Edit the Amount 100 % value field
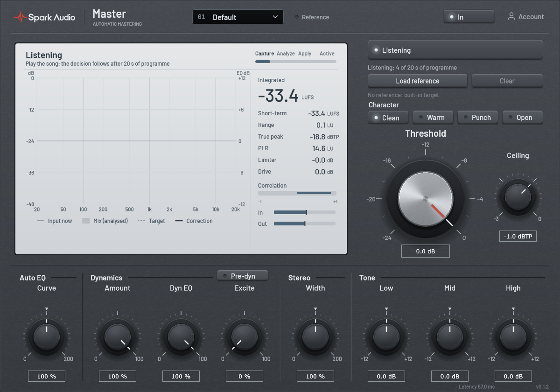This screenshot has height=392, width=560. point(118,376)
